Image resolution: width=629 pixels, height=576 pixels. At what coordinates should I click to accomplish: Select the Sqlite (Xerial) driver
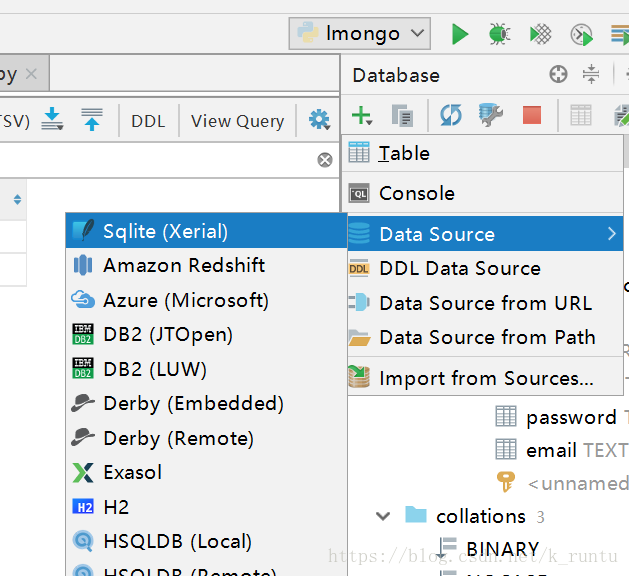click(207, 231)
